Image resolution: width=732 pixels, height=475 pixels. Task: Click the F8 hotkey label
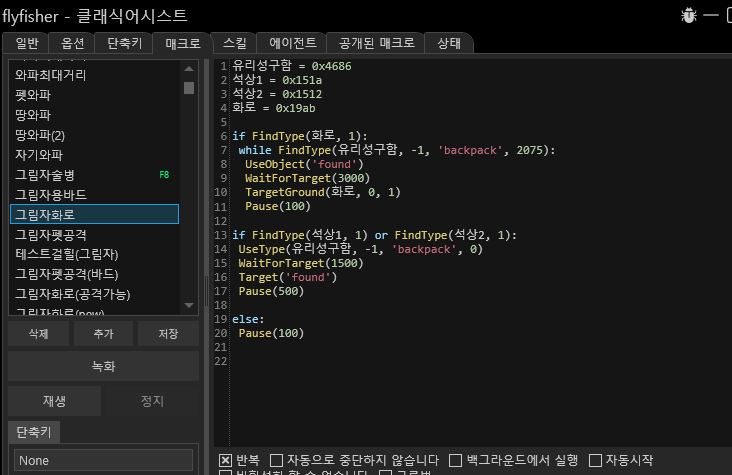click(x=164, y=175)
